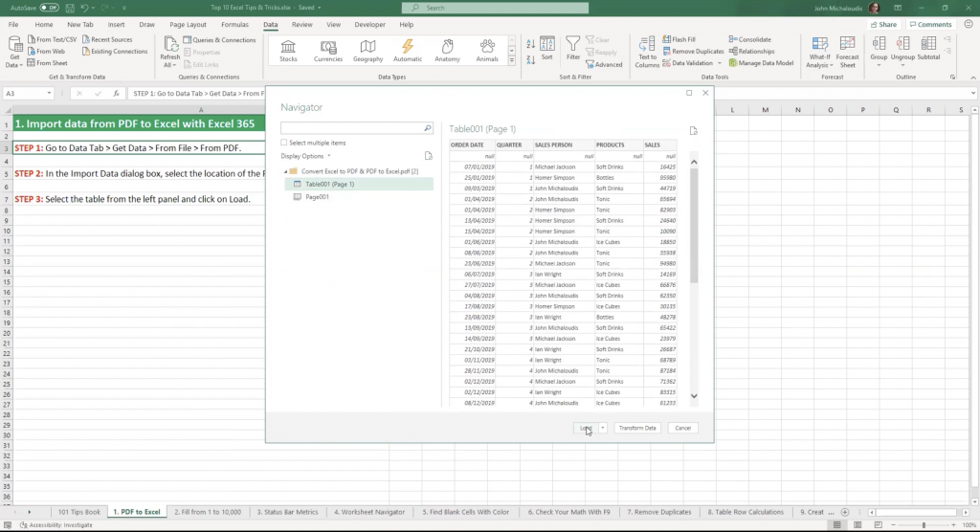Click the status bar zoom slider

924,525
